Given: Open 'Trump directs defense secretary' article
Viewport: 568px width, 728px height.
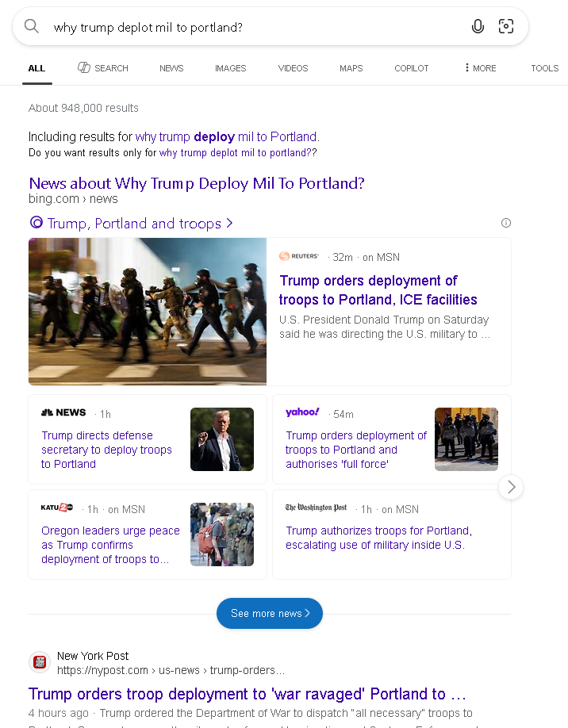Looking at the screenshot, I should [x=106, y=450].
